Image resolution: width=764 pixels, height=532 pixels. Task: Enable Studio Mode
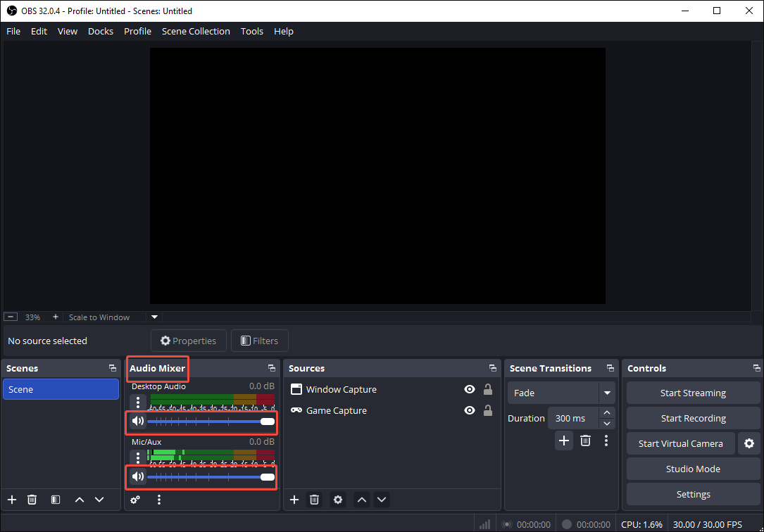pos(693,469)
